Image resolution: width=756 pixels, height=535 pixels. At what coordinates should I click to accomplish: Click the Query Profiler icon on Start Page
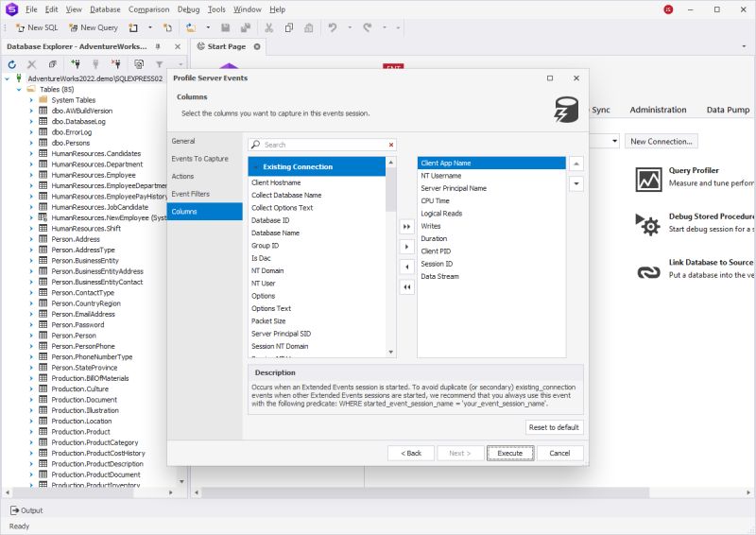point(648,179)
